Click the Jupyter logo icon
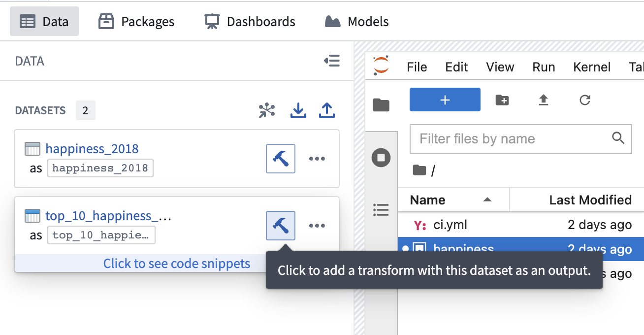The width and height of the screenshot is (644, 335). pyautogui.click(x=381, y=66)
